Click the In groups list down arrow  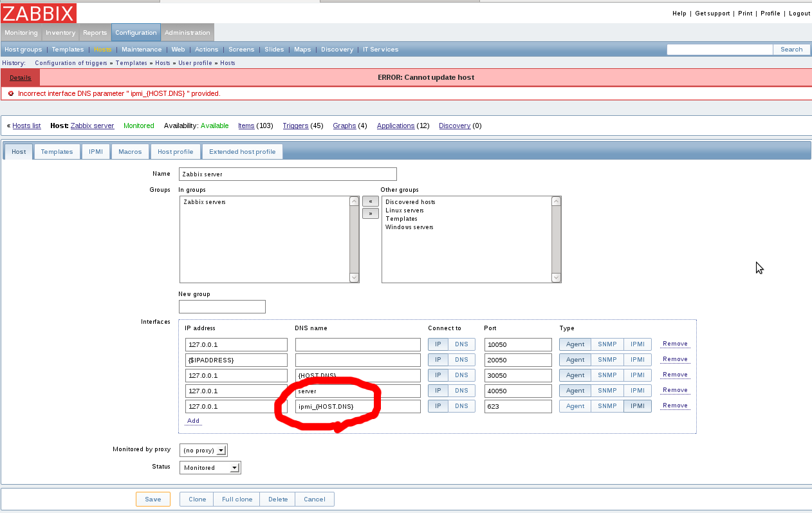pos(354,277)
